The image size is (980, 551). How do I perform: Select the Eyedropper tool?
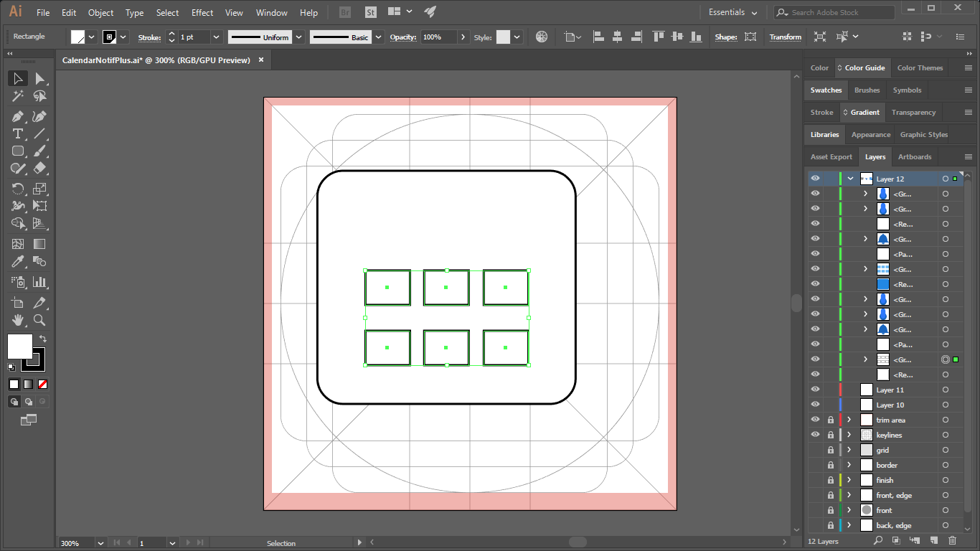pos(18,261)
